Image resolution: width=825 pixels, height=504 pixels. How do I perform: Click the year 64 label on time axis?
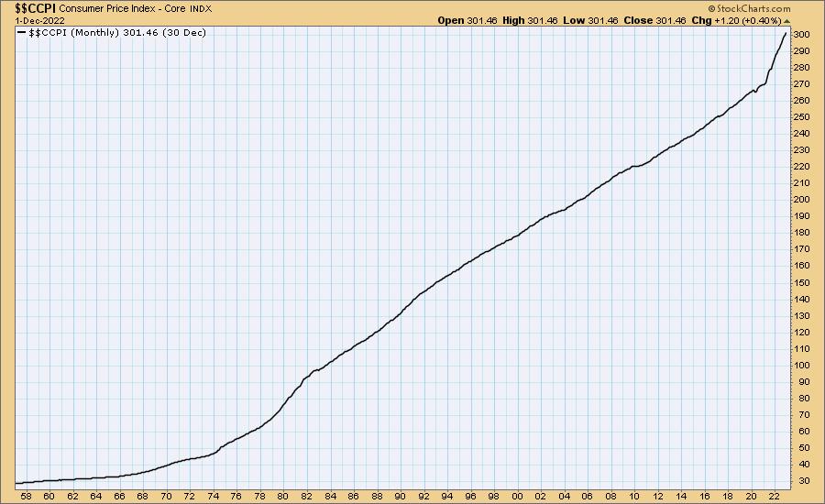[x=95, y=496]
